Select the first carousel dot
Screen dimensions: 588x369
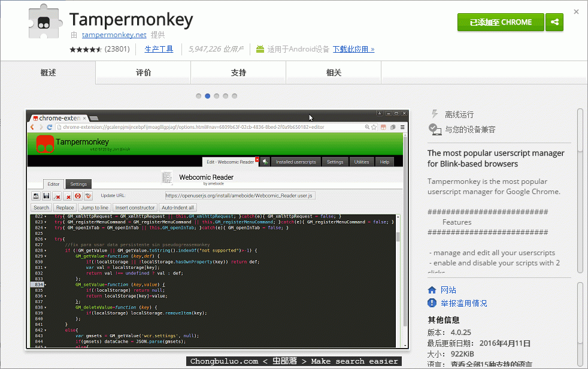tap(199, 96)
